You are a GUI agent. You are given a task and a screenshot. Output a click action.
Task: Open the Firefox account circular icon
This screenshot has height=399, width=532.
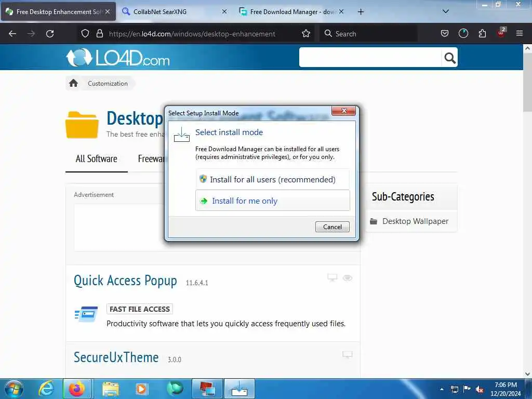[x=463, y=34]
